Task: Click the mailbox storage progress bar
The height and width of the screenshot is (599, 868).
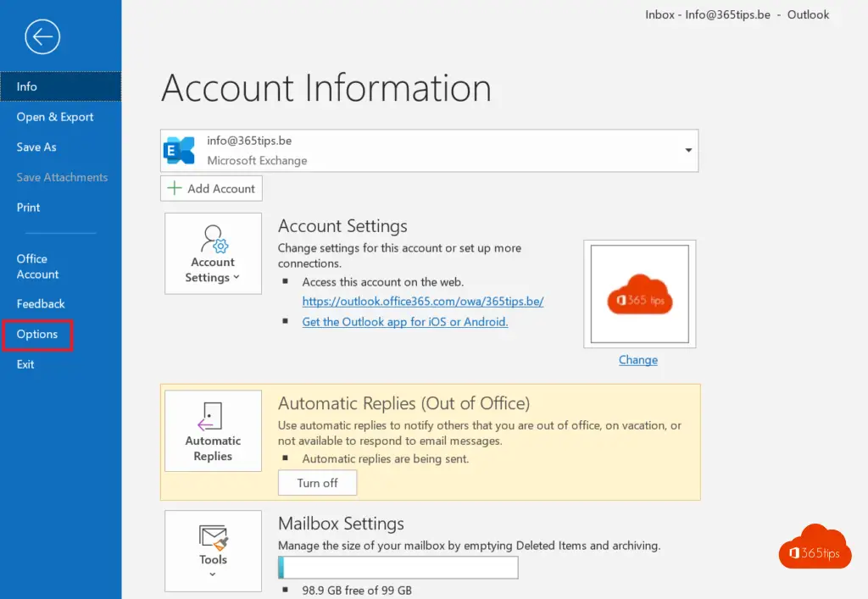Action: [x=398, y=568]
